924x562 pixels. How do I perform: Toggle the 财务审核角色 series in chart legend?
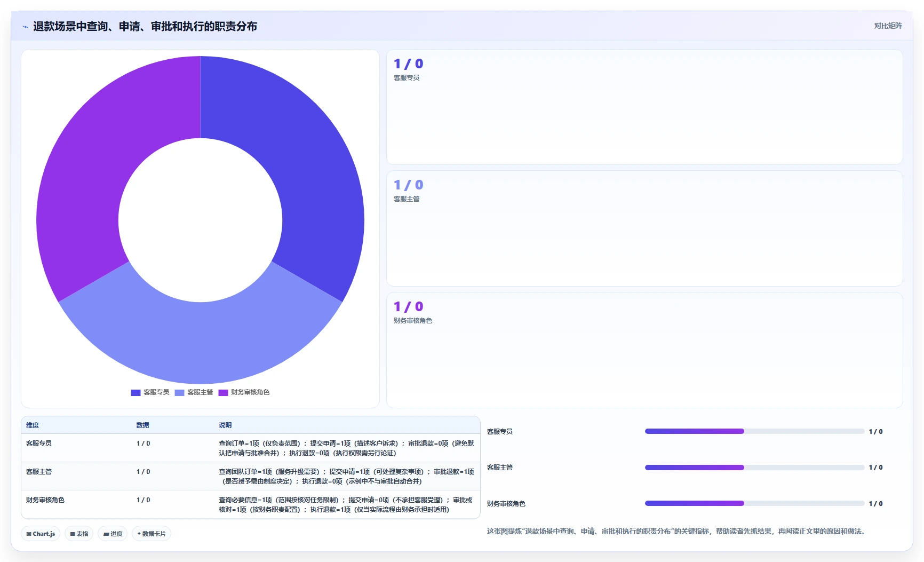pos(244,392)
